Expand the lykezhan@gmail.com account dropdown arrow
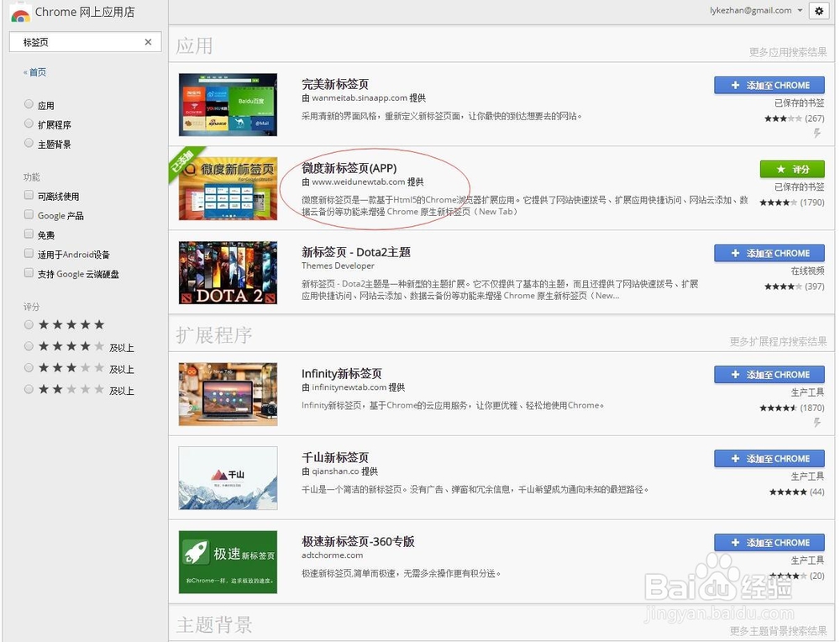Viewport: 840px width, 642px height. pos(800,11)
